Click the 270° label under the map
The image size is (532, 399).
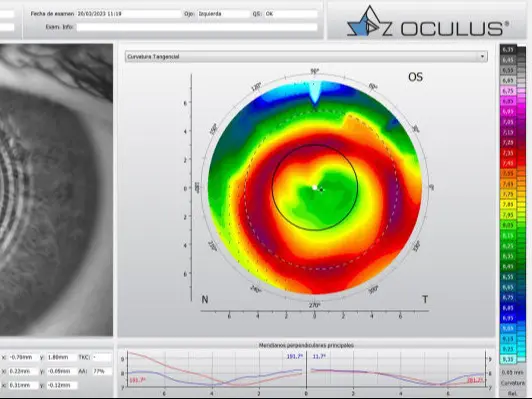coord(314,305)
